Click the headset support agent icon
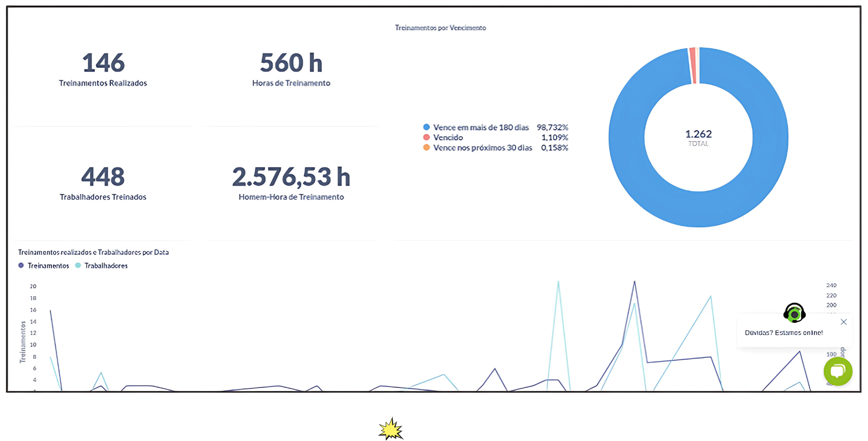The height and width of the screenshot is (441, 868). coord(794,314)
